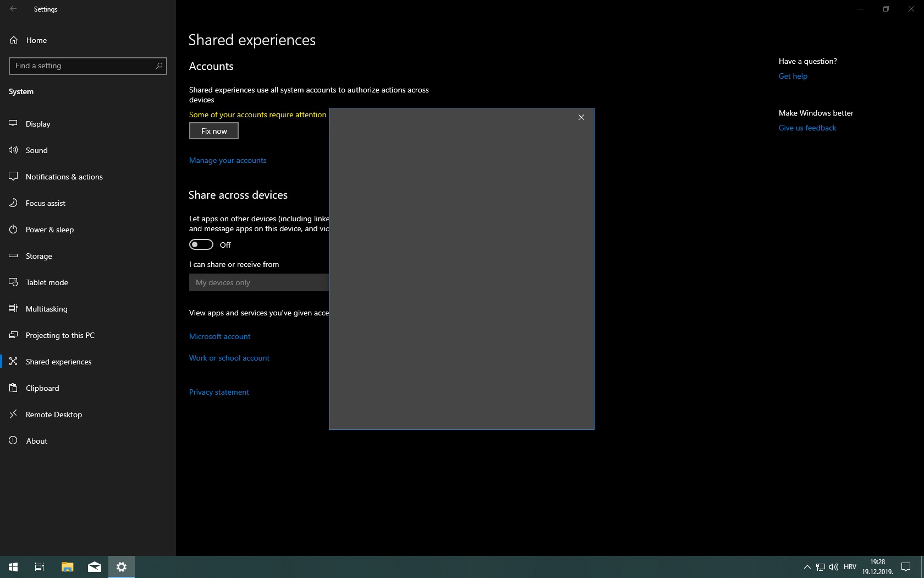Open Tablet mode settings
Screen dimensions: 924x578
[47, 282]
